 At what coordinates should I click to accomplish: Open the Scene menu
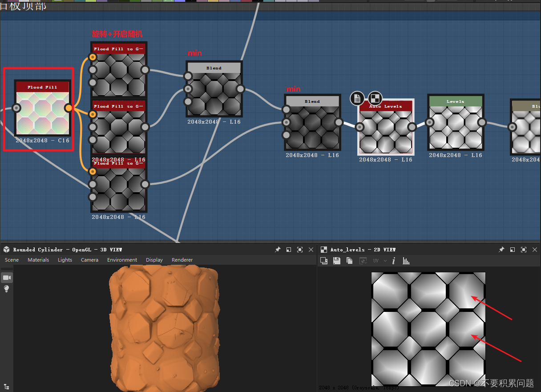pyautogui.click(x=12, y=260)
